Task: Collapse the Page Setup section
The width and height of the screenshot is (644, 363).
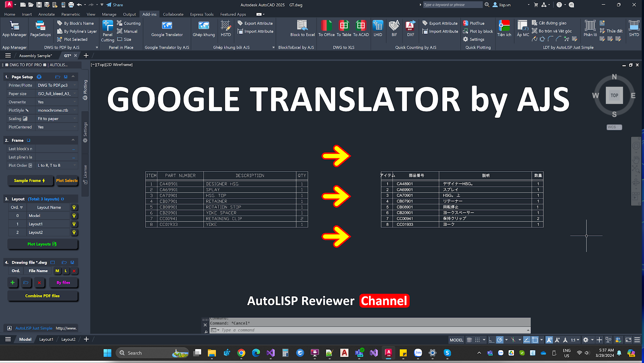Action: [73, 76]
